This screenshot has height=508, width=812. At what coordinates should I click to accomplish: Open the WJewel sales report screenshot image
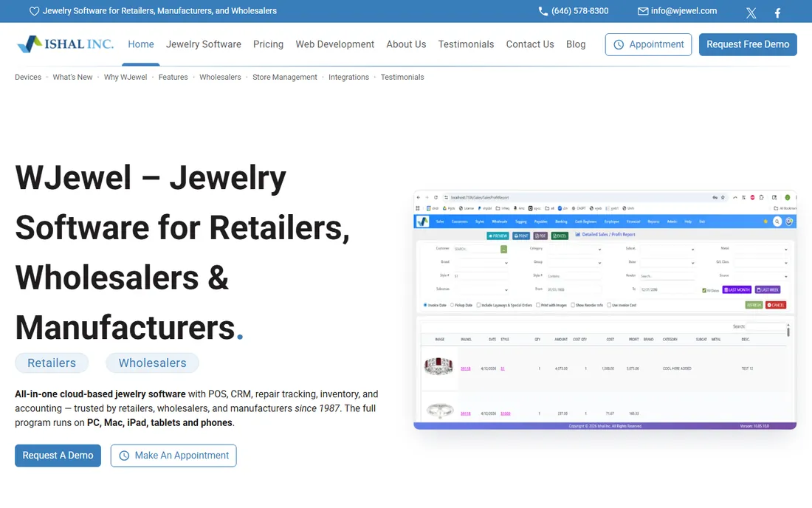(605, 310)
